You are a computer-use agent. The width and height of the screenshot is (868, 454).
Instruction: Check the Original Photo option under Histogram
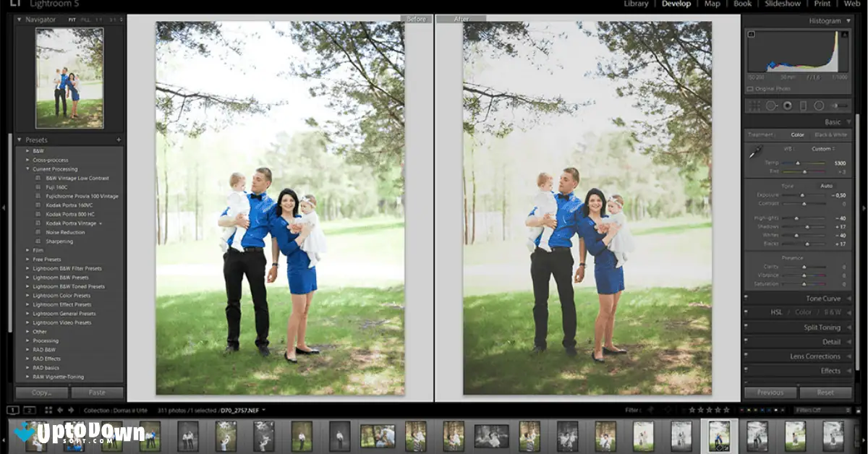pos(749,89)
